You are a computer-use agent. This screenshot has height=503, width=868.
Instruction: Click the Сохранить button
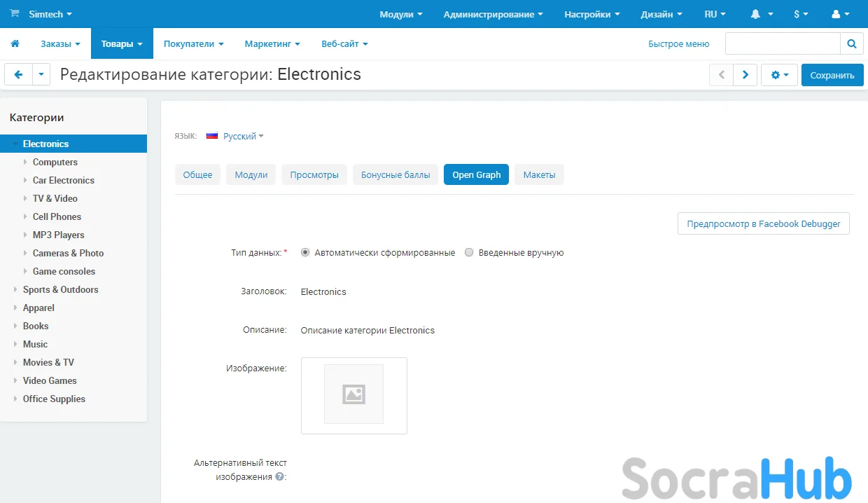coord(832,75)
